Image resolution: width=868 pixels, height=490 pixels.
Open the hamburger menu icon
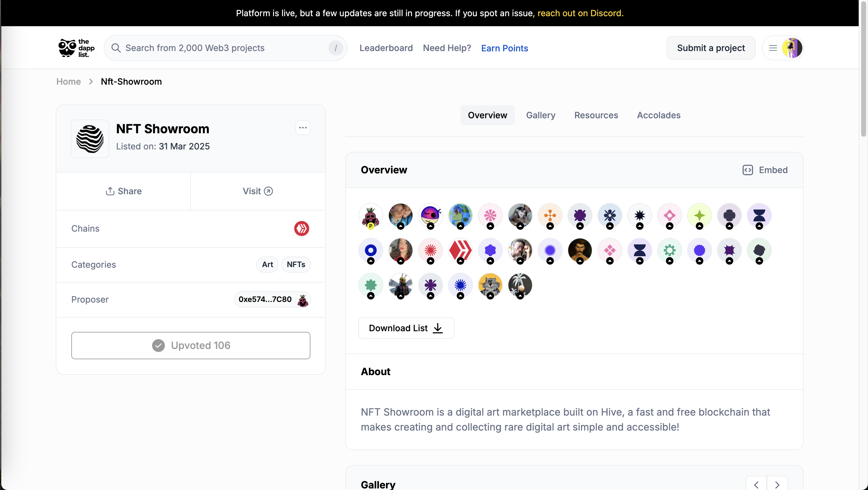[773, 48]
